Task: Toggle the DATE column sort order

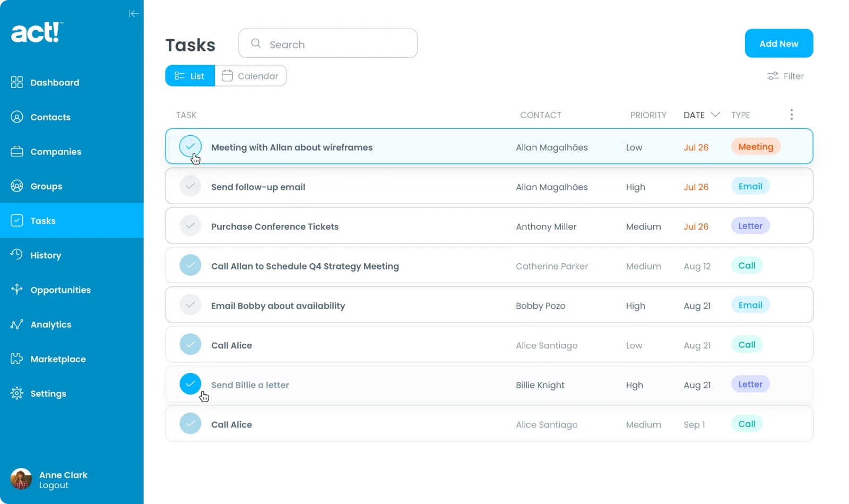Action: point(715,115)
